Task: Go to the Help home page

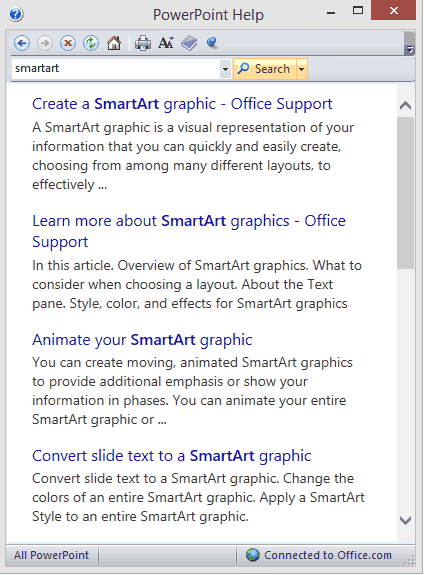Action: [x=114, y=43]
